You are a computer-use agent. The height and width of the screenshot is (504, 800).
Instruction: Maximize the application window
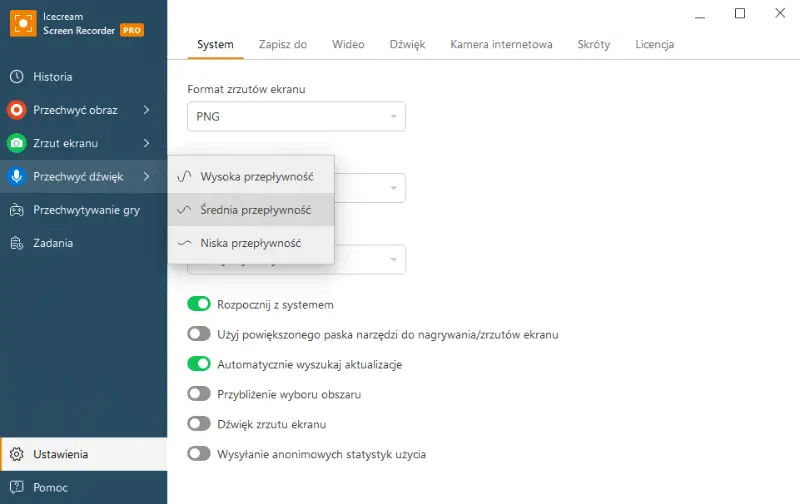pyautogui.click(x=740, y=13)
